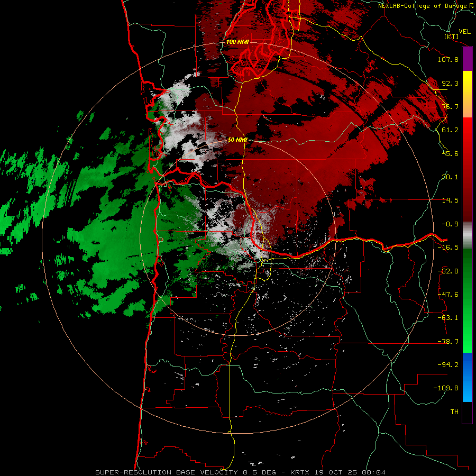Screen dimensions: 476x476
Task: Pick the blue segment of velocity color bar
Action: tap(467, 377)
